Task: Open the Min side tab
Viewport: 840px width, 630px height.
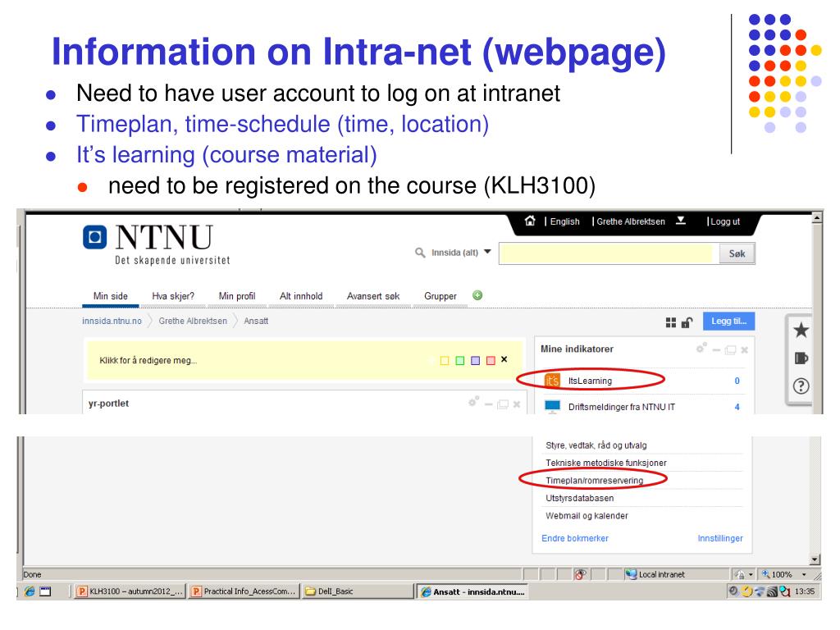Action: 111,296
